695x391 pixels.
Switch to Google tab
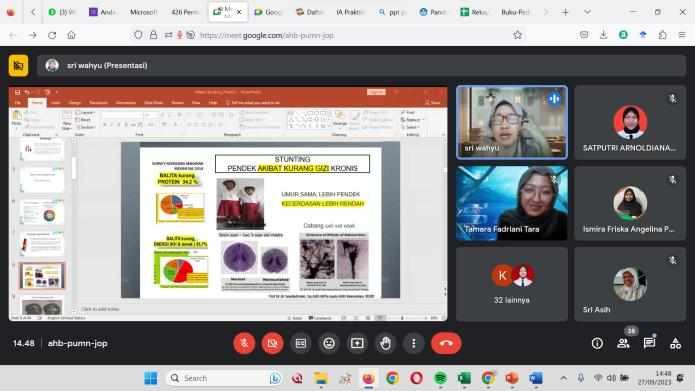tap(269, 12)
